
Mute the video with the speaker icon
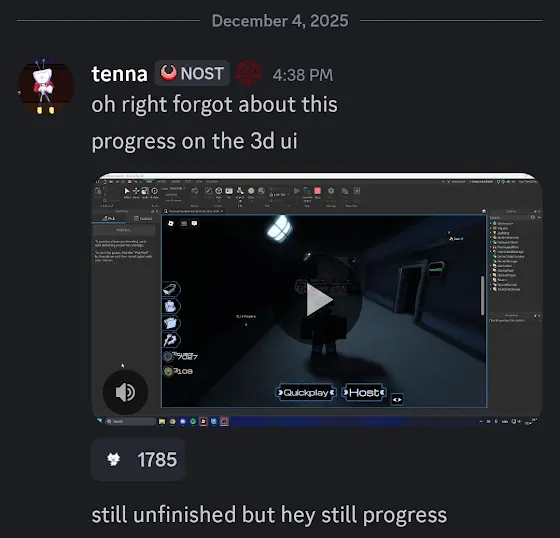click(x=125, y=392)
